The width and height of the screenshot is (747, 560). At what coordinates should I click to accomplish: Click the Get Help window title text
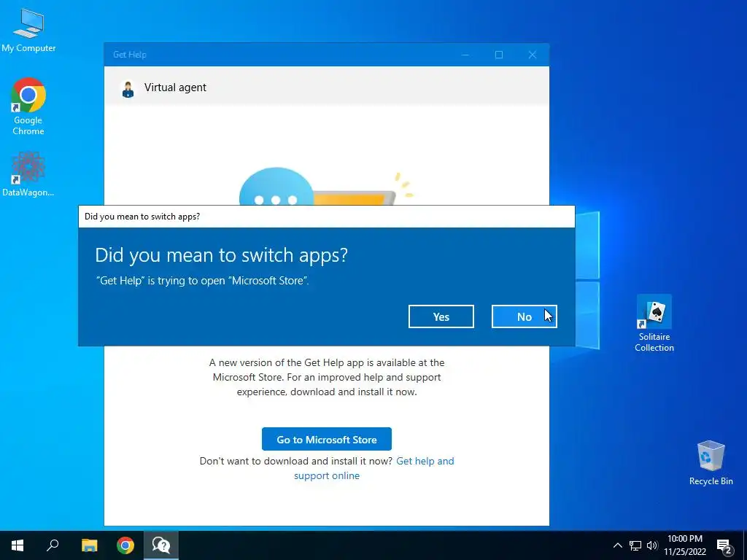[x=130, y=55]
